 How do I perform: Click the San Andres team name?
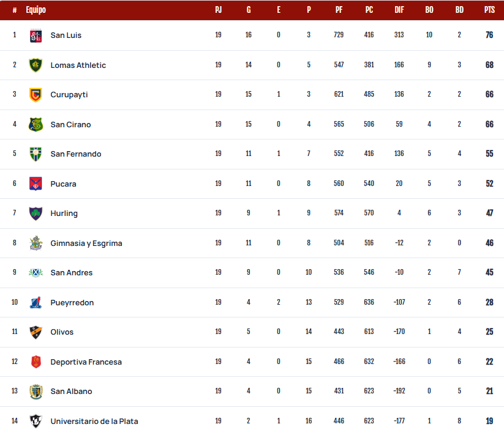(x=72, y=273)
